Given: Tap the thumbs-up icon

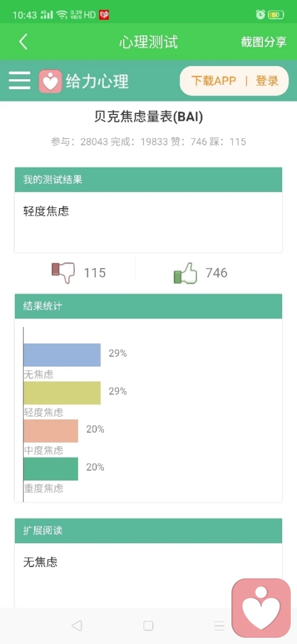Looking at the screenshot, I should tap(186, 272).
